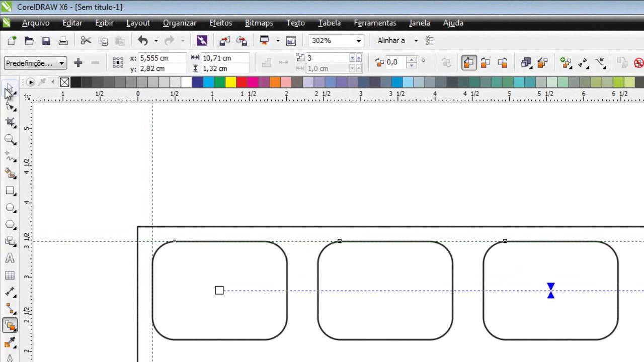This screenshot has height=362, width=644.
Task: Select the Color Eyedropper tool
Action: click(10, 343)
